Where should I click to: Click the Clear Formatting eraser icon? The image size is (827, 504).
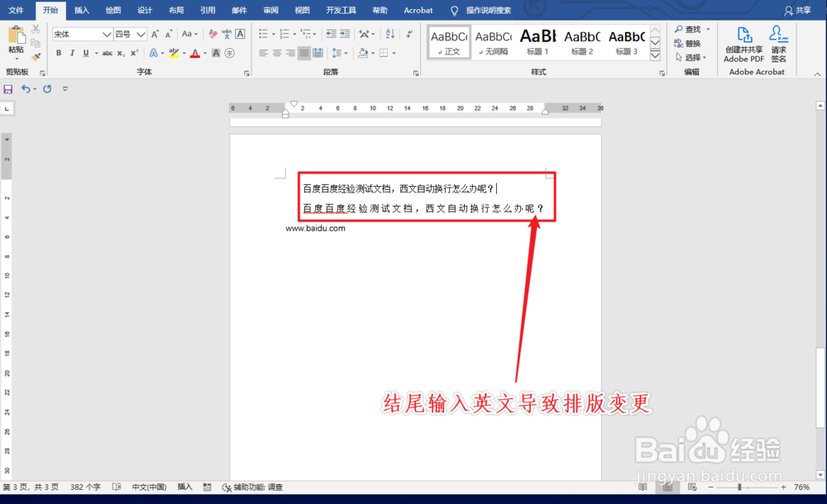(x=213, y=34)
